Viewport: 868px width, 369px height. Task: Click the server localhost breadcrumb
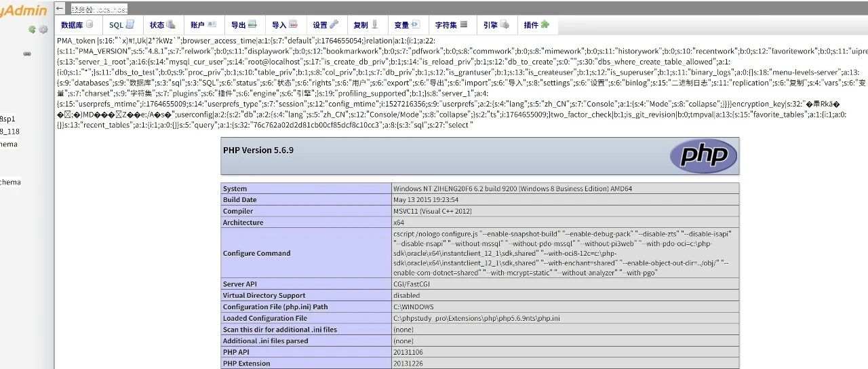click(99, 9)
